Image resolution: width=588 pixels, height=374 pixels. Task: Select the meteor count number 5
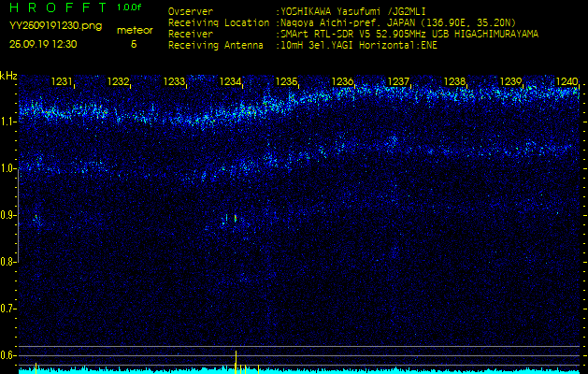click(133, 44)
